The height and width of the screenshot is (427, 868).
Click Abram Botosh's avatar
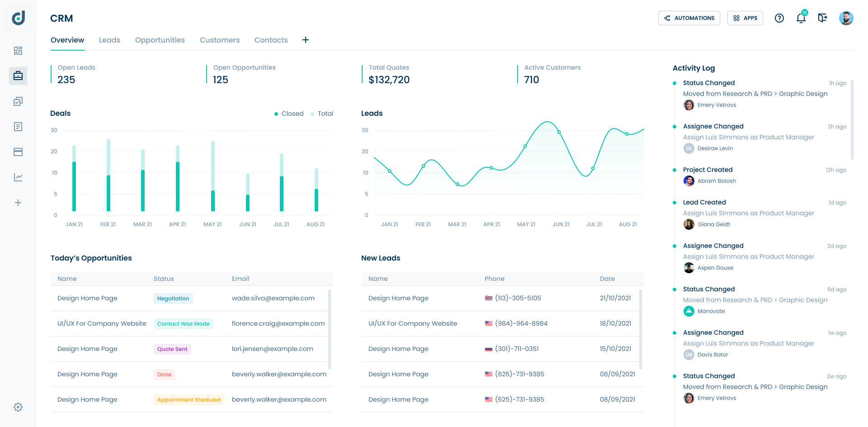click(689, 181)
